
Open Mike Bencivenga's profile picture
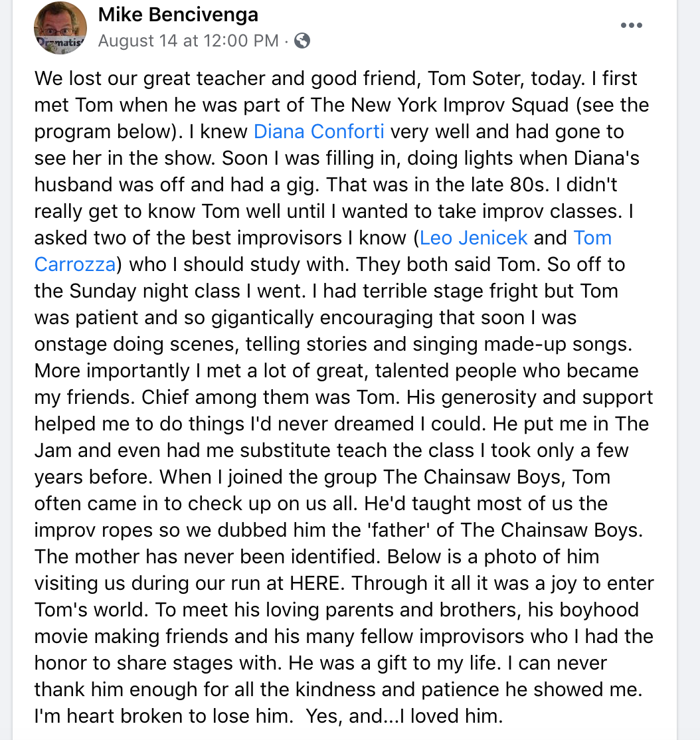coord(60,28)
